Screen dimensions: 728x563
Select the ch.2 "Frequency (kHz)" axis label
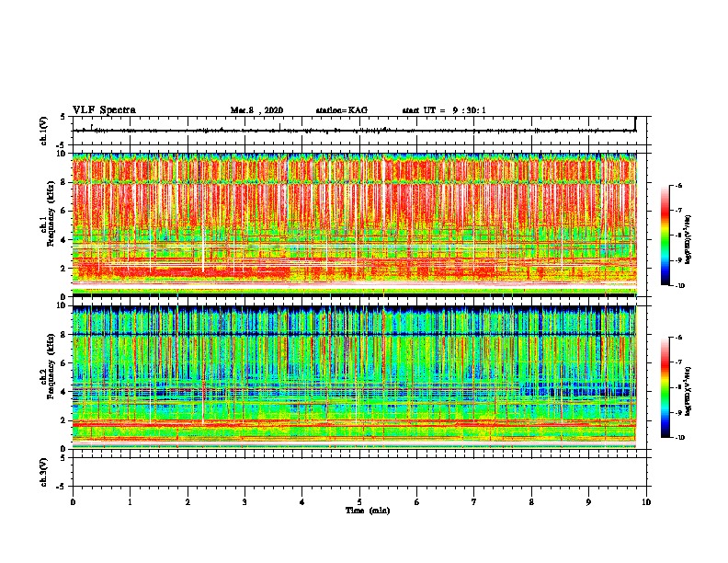(51, 366)
